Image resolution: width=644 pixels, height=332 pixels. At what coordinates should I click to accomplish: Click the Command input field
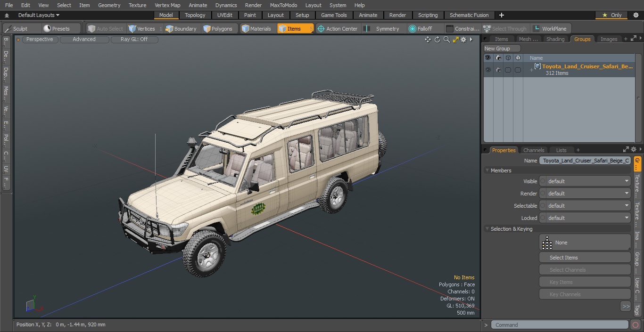(x=560, y=325)
